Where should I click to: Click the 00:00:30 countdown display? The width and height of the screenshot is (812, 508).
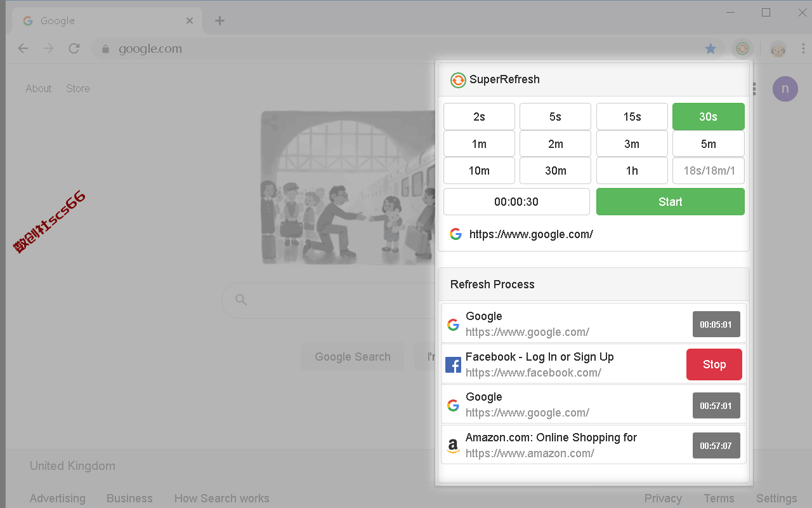516,202
